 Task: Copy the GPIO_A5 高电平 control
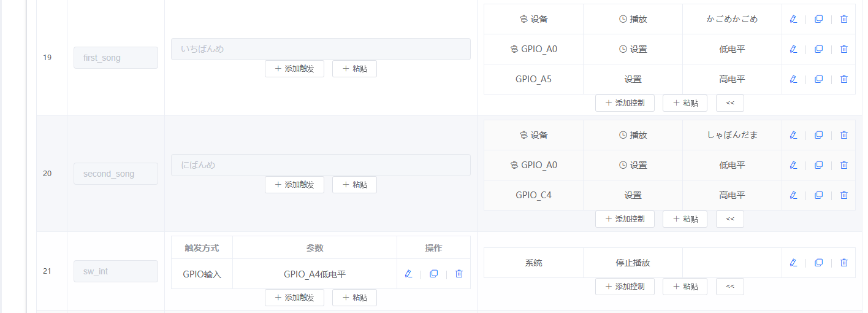click(x=818, y=79)
